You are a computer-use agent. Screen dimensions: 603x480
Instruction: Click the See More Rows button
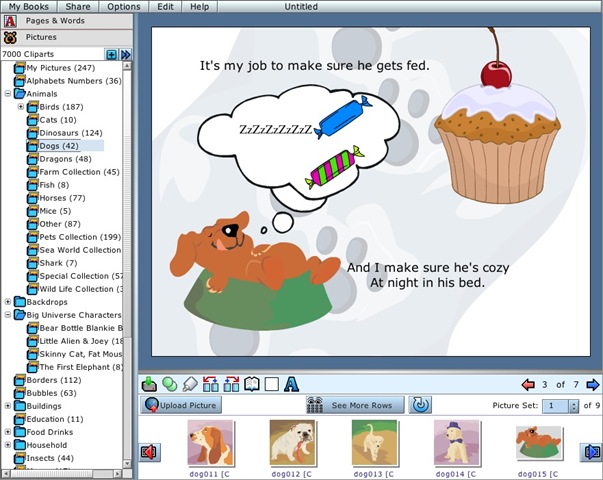tap(355, 405)
